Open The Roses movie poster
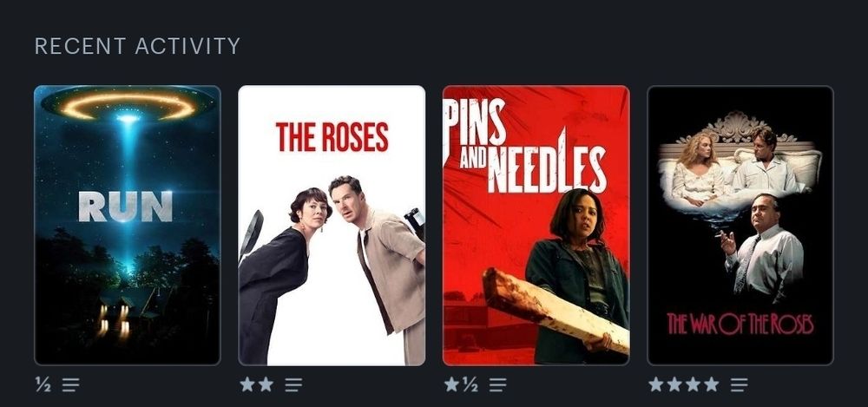This screenshot has width=868, height=407. 332,226
